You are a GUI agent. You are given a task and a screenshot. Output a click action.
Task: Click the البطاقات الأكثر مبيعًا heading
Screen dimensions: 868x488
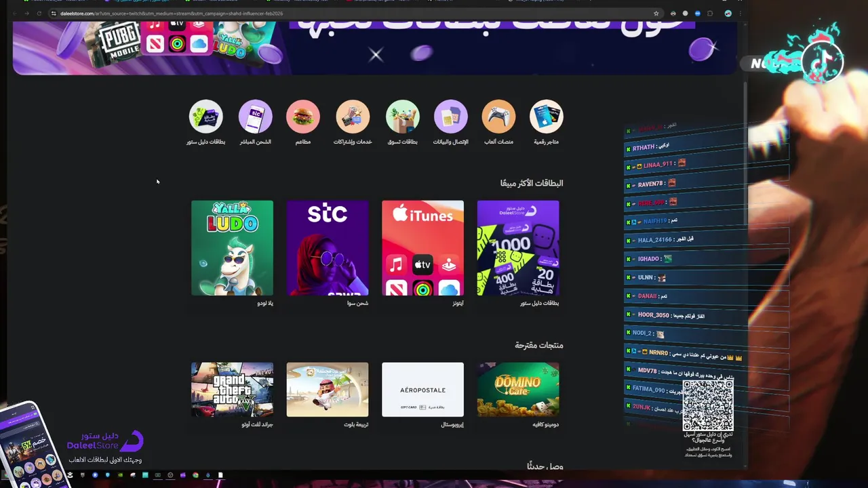coord(532,183)
